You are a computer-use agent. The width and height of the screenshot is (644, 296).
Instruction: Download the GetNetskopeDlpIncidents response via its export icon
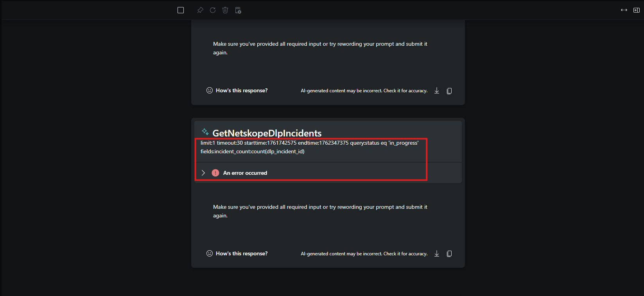point(437,254)
